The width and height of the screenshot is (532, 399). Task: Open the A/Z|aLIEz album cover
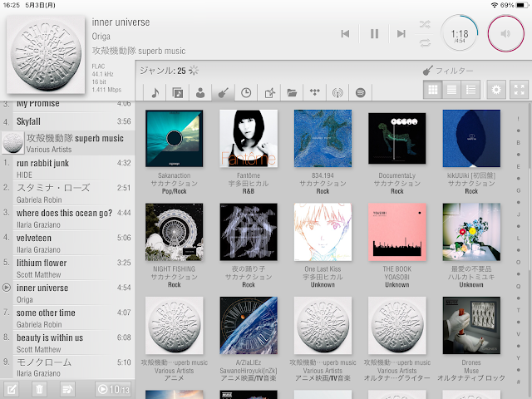(x=249, y=325)
